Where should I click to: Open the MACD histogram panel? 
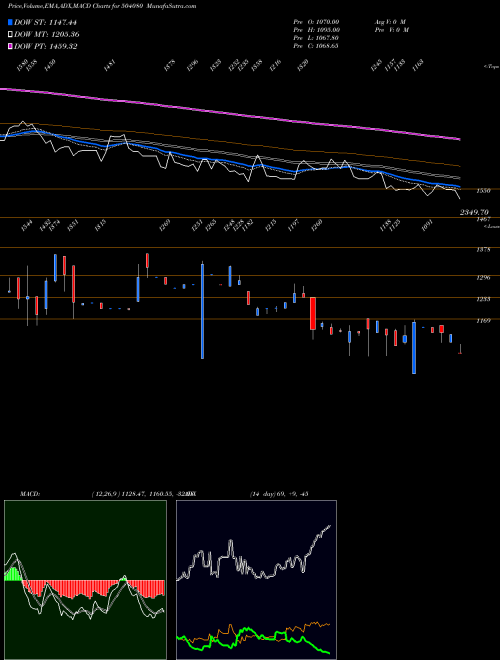[85, 580]
